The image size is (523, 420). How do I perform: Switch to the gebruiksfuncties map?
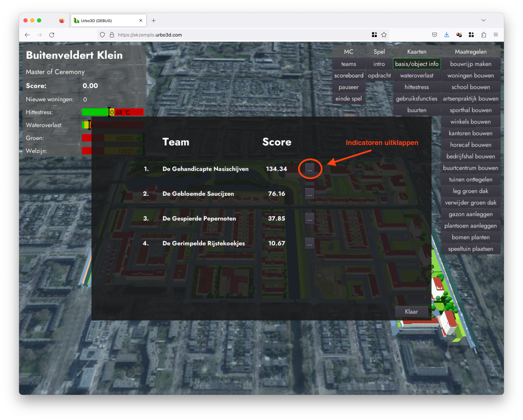[417, 99]
